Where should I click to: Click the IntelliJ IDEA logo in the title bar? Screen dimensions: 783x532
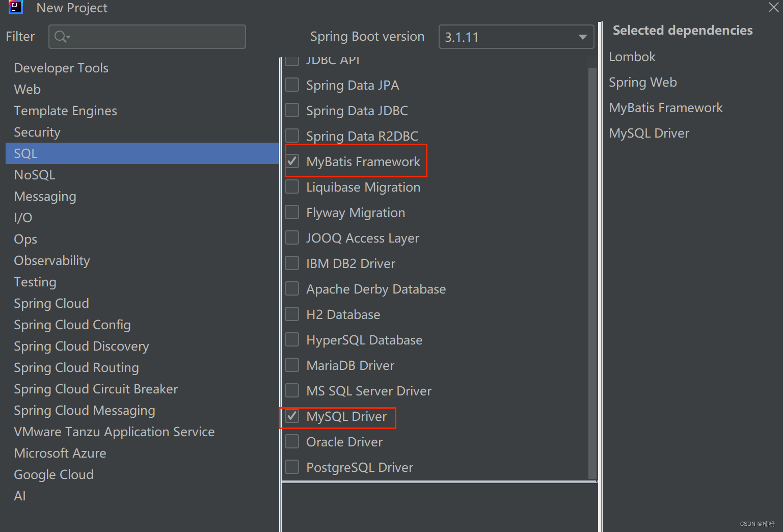click(16, 7)
